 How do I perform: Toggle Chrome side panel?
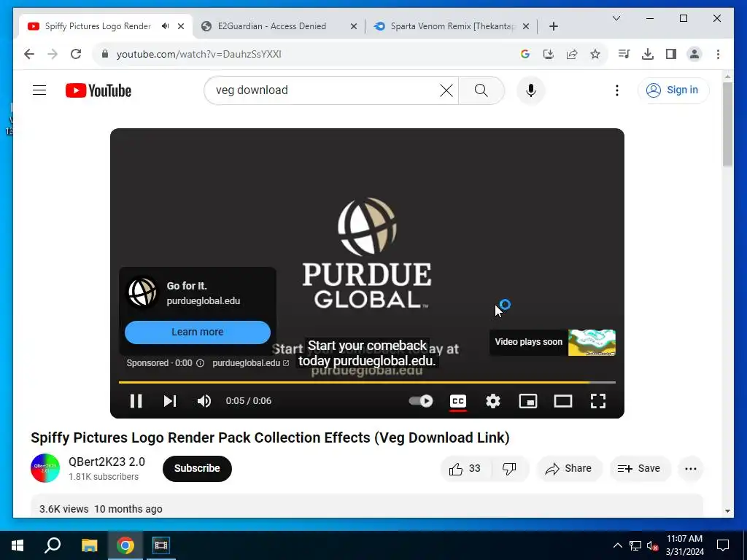pos(671,54)
